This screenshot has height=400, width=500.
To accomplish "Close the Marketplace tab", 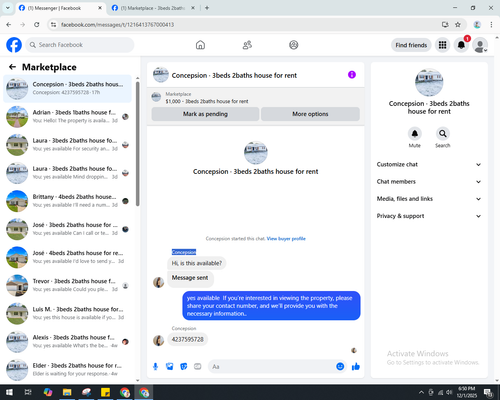I will [193, 8].
